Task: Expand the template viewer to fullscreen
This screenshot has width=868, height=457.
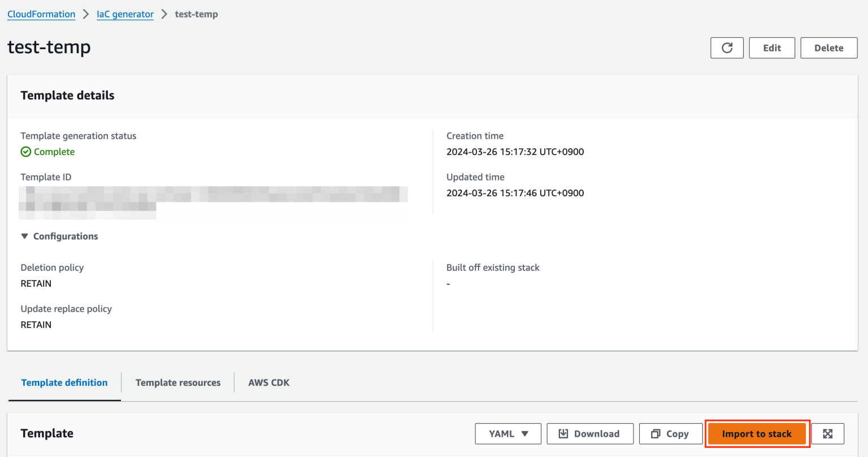Action: (828, 433)
